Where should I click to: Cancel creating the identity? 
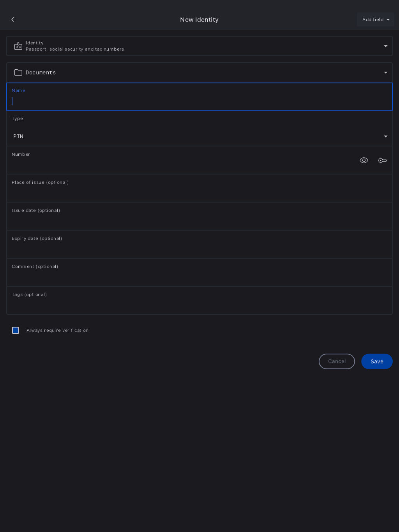coord(337,361)
